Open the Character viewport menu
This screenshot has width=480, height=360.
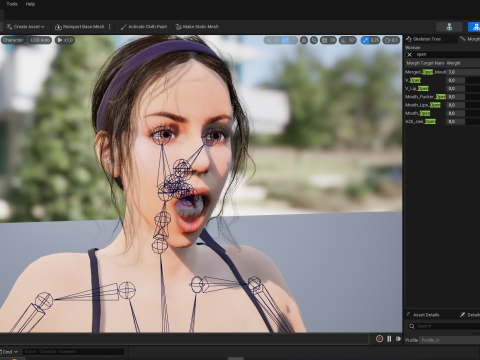13,40
